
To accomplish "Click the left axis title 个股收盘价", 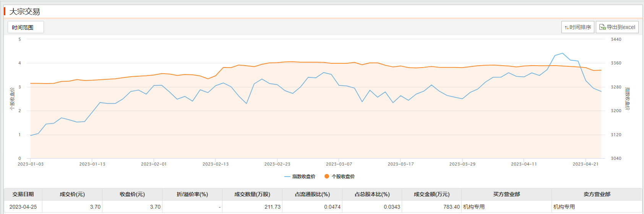I will point(12,99).
